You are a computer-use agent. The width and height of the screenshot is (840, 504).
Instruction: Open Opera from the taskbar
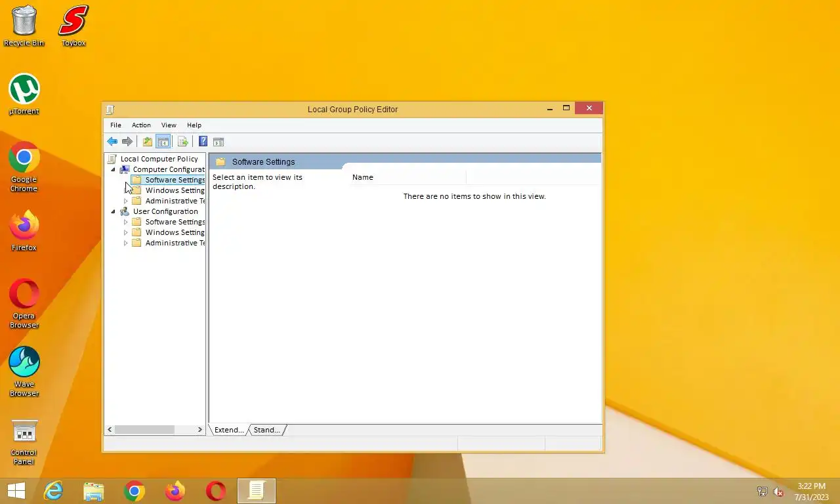pyautogui.click(x=216, y=491)
